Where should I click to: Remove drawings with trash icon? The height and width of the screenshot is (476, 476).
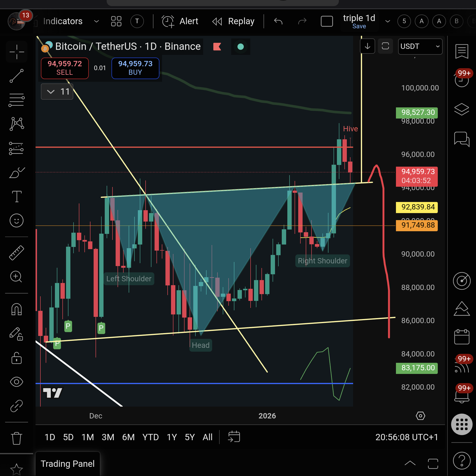coord(16,438)
